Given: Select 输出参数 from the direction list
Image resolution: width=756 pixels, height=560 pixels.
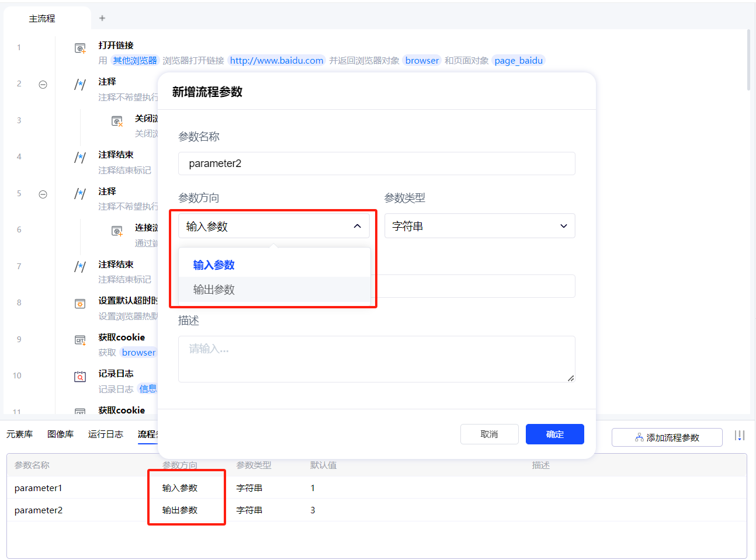Looking at the screenshot, I should [x=214, y=290].
